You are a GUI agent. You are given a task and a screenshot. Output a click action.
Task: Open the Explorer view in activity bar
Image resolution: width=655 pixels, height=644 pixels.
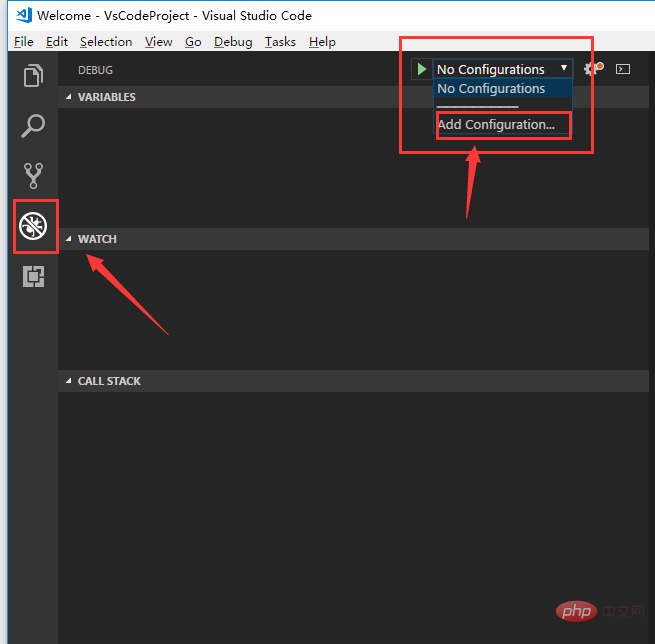pos(33,76)
